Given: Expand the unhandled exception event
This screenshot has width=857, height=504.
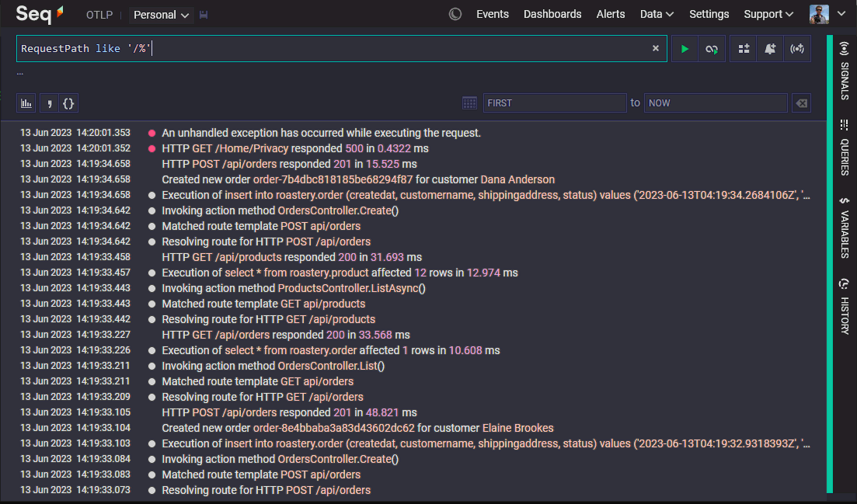Looking at the screenshot, I should click(x=322, y=133).
